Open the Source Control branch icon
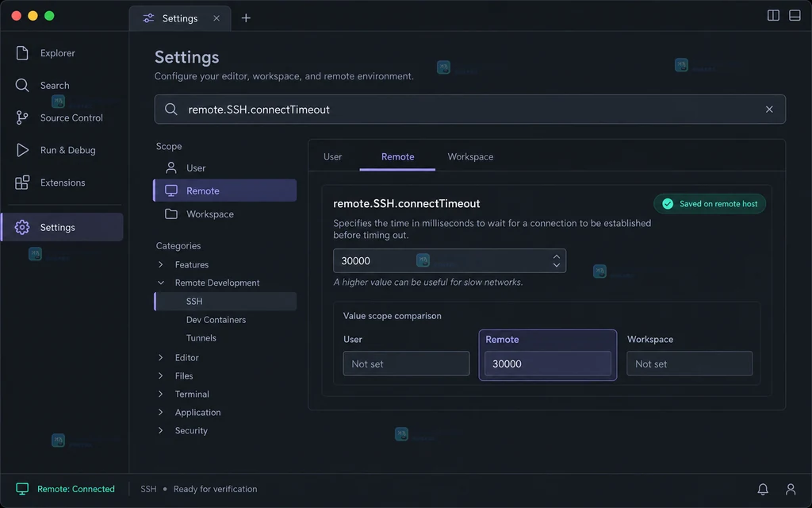The image size is (812, 508). [21, 117]
